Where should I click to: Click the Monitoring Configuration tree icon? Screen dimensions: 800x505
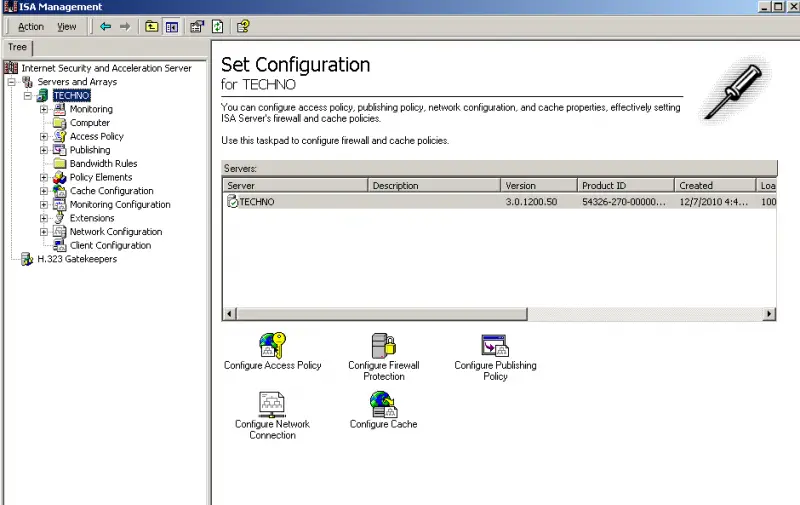click(x=60, y=205)
